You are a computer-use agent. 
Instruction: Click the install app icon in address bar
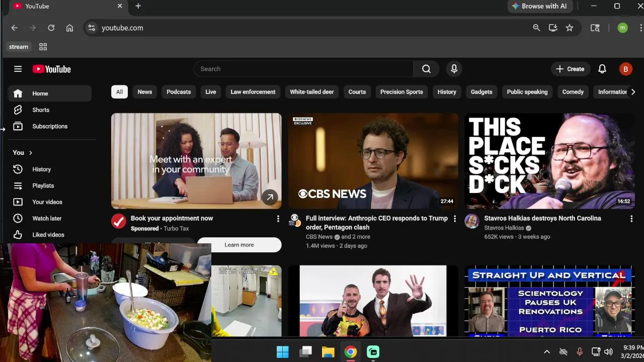point(553,28)
